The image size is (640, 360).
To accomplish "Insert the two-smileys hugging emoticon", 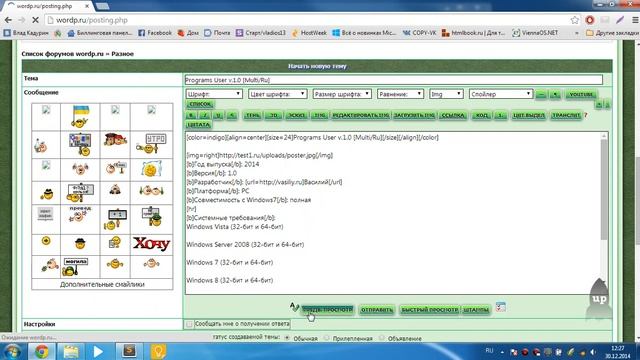I will [x=151, y=191].
